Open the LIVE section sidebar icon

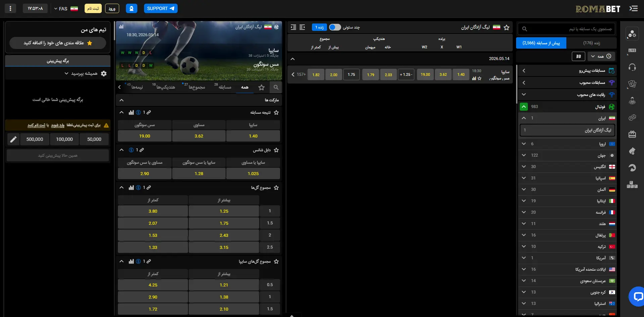632,50
